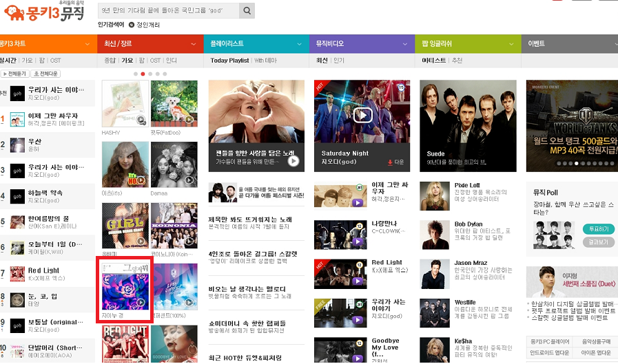Open the 쇼미더머니 속 핫한 랩퍼들 playlist
This screenshot has width=618, height=364.
pyautogui.click(x=247, y=323)
